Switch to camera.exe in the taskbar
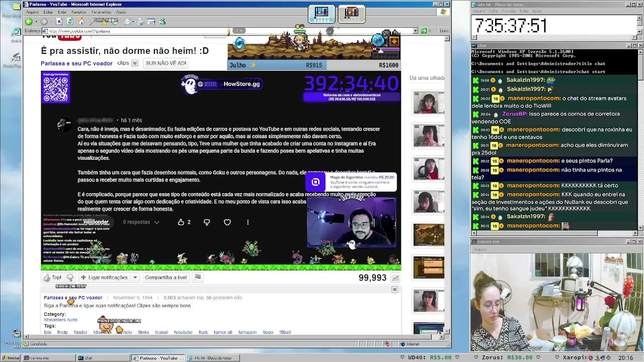644x362 pixels. coord(49,358)
